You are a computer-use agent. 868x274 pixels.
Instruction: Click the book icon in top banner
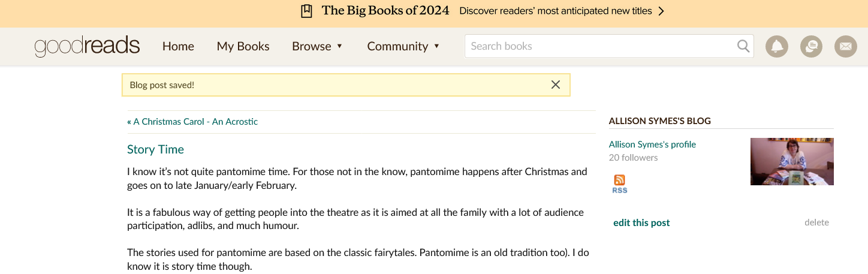(306, 11)
